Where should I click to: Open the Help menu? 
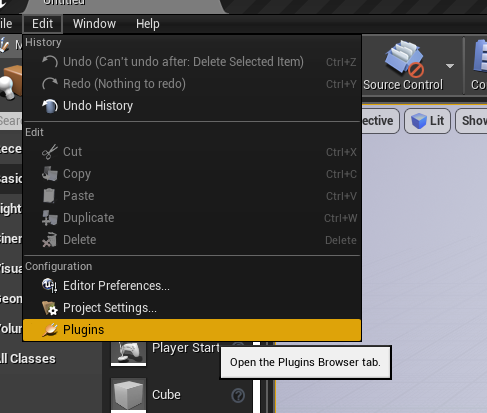pos(148,24)
